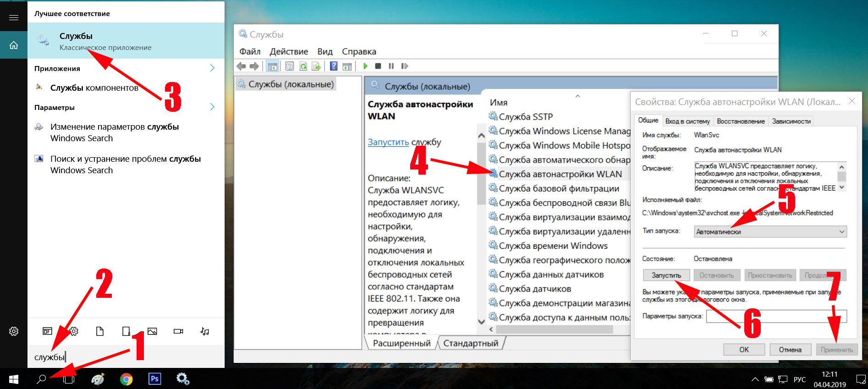Click the Restart Service toolbar icon
The height and width of the screenshot is (389, 868).
click(x=405, y=66)
